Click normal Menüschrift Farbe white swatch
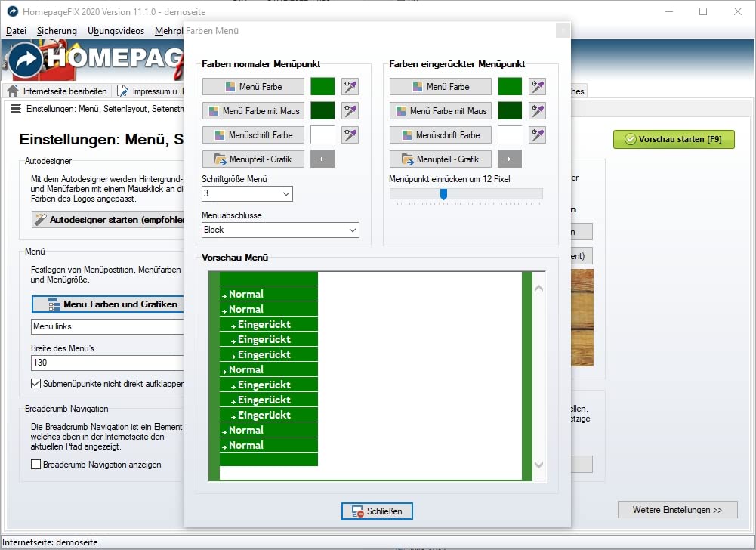 point(322,135)
